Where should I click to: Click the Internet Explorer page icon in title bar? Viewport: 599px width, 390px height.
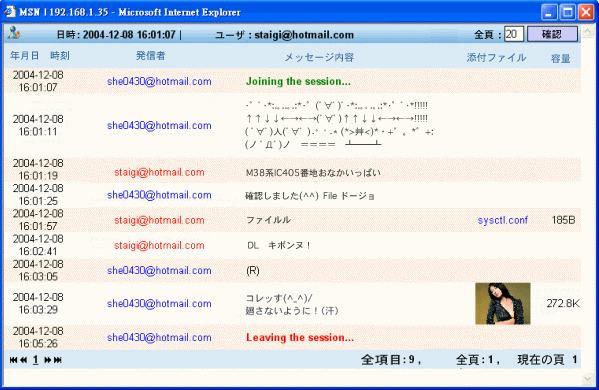click(x=10, y=12)
